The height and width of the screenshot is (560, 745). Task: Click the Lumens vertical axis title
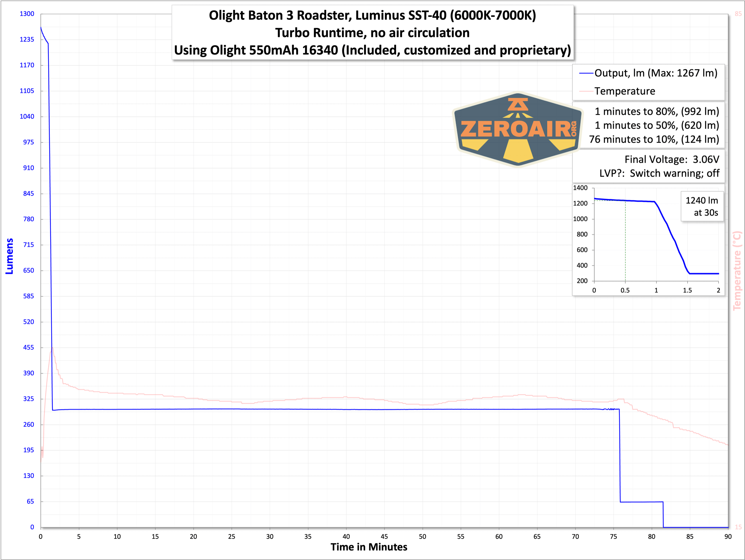click(x=9, y=256)
